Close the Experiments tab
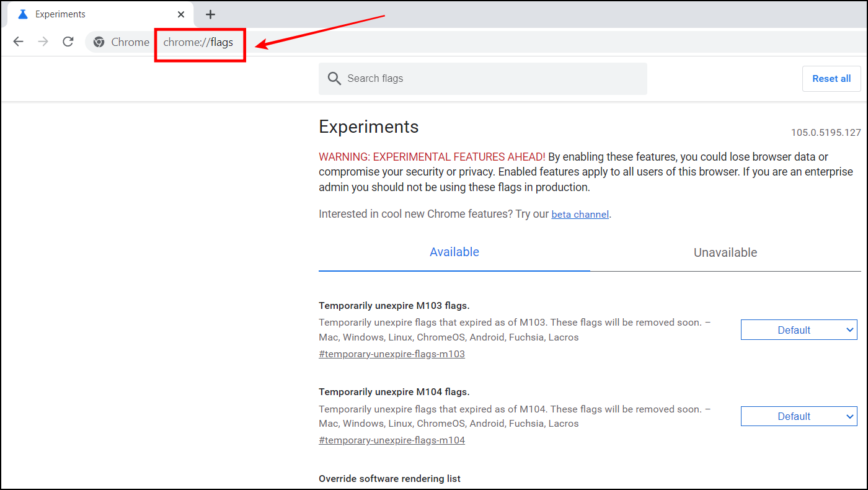The width and height of the screenshot is (868, 490). pos(181,14)
